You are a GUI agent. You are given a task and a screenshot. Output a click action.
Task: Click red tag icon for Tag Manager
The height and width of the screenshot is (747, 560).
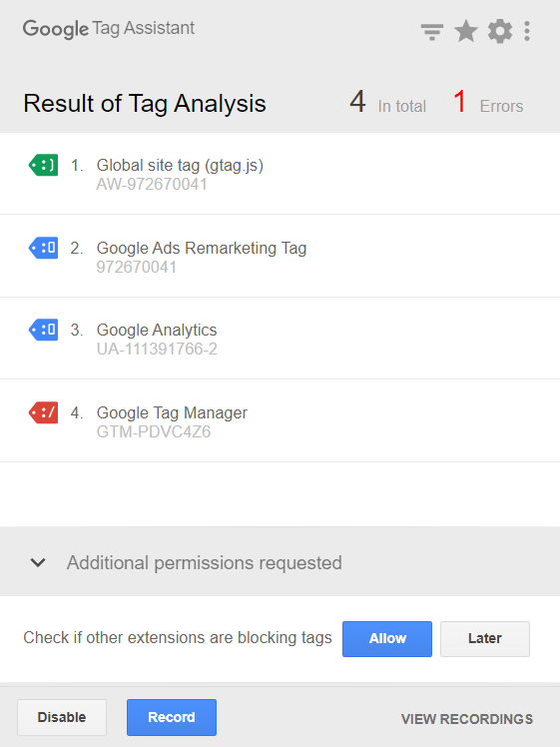[43, 412]
